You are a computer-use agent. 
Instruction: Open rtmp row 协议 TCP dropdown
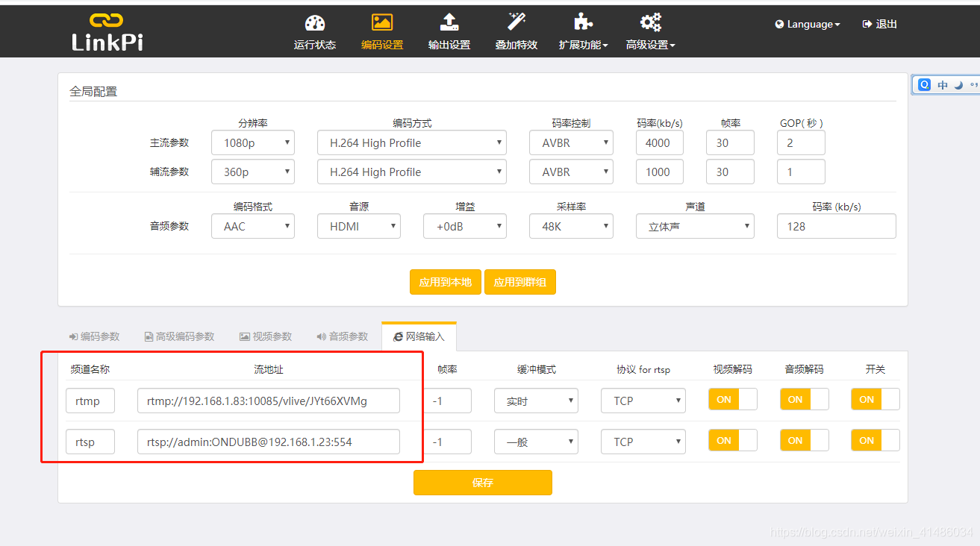643,401
